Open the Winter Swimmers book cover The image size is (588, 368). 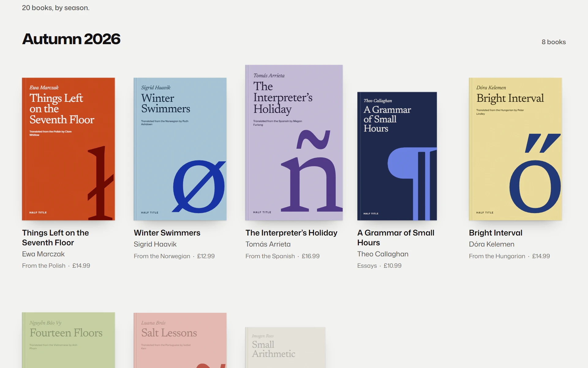pyautogui.click(x=180, y=149)
